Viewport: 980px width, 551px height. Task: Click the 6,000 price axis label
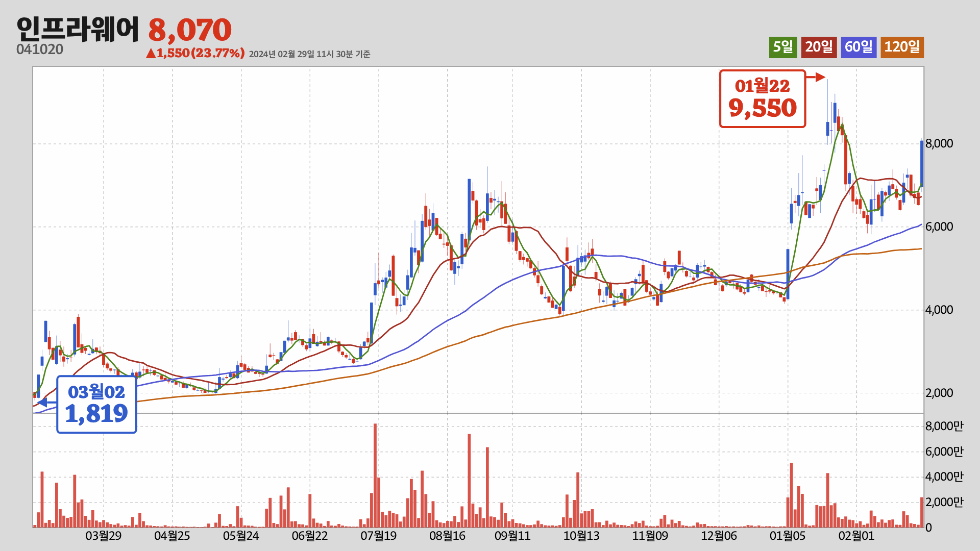tap(939, 227)
